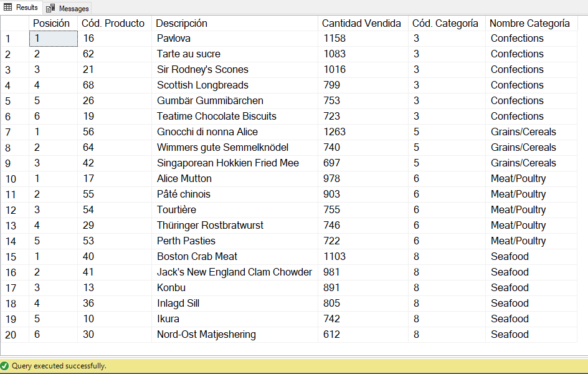Select row header number 20
Screen dimensions: 588x374
[14, 335]
